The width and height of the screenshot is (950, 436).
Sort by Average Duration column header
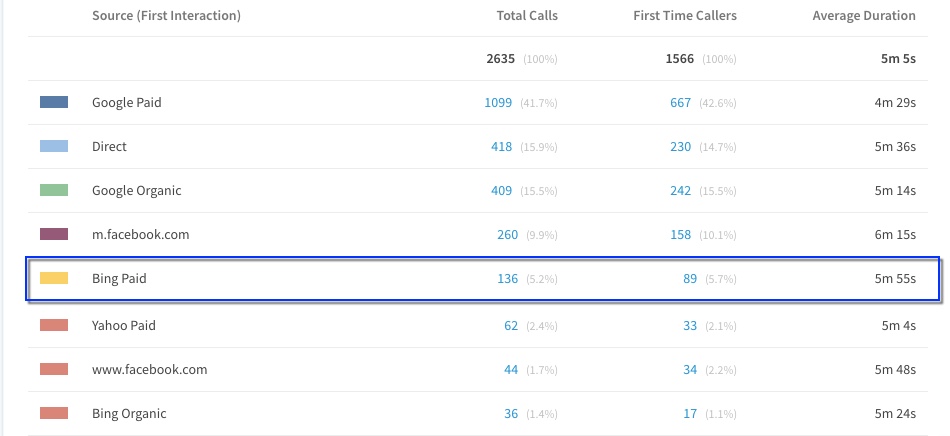(x=864, y=16)
